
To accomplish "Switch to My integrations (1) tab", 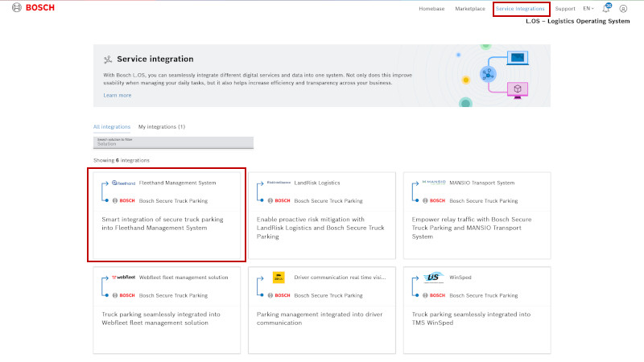I will point(162,127).
